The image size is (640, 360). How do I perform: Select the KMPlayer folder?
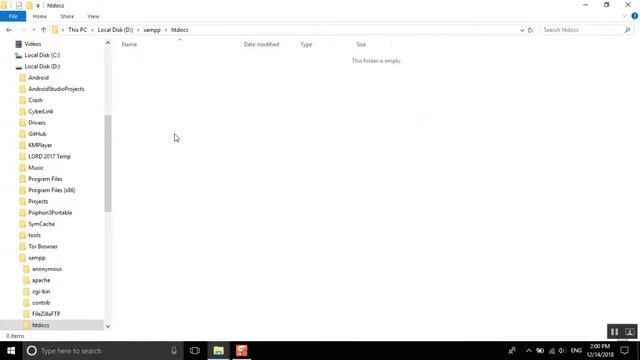(40, 145)
